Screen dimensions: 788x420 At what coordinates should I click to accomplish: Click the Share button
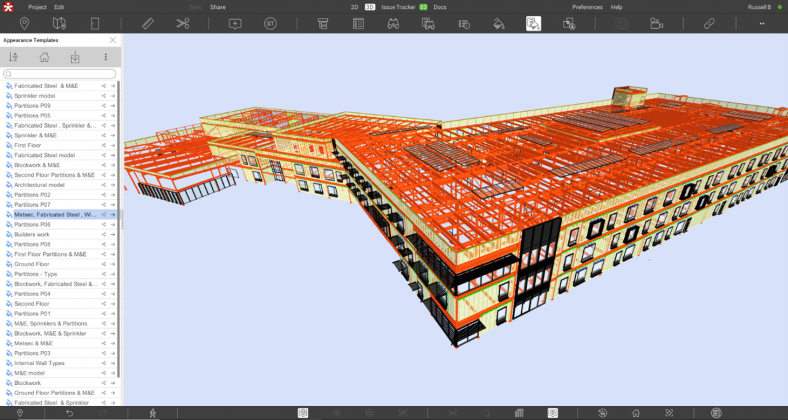pos(217,7)
